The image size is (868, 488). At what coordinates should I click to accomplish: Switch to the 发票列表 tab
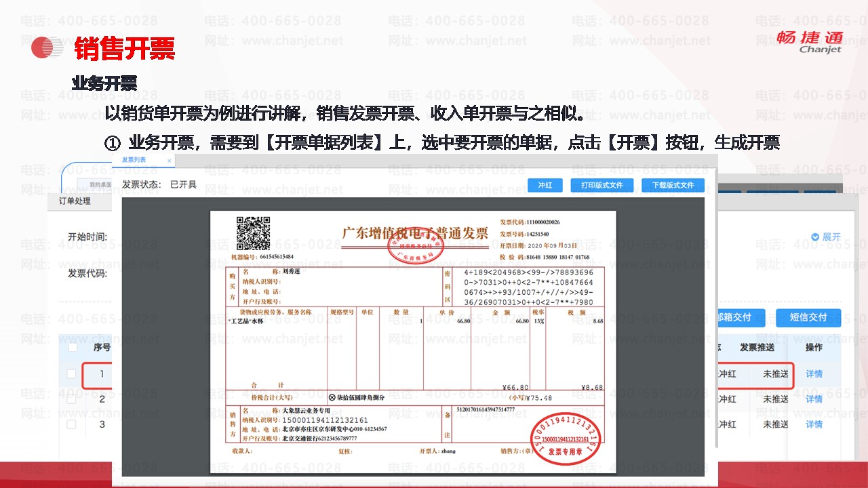[134, 161]
